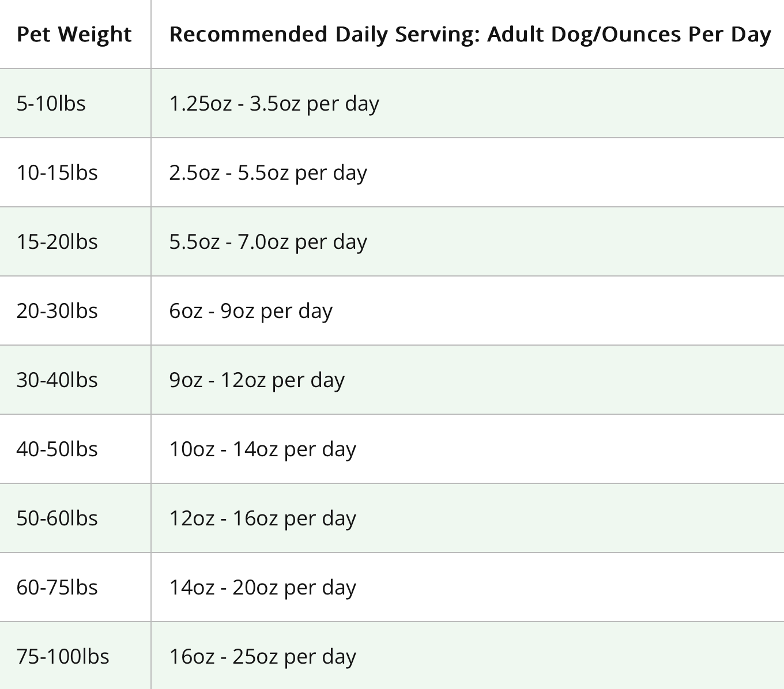This screenshot has height=689, width=784.
Task: Click the 6oz - 9oz per day serving
Action: click(251, 311)
